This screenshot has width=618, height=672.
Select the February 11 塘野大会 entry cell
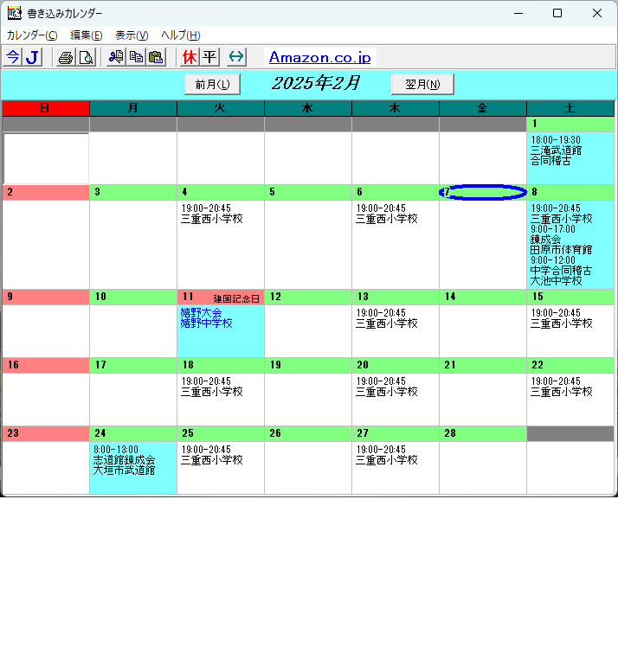pyautogui.click(x=220, y=330)
